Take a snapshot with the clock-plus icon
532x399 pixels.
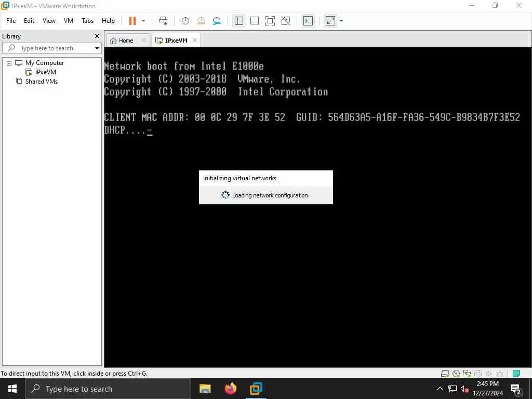pyautogui.click(x=185, y=21)
